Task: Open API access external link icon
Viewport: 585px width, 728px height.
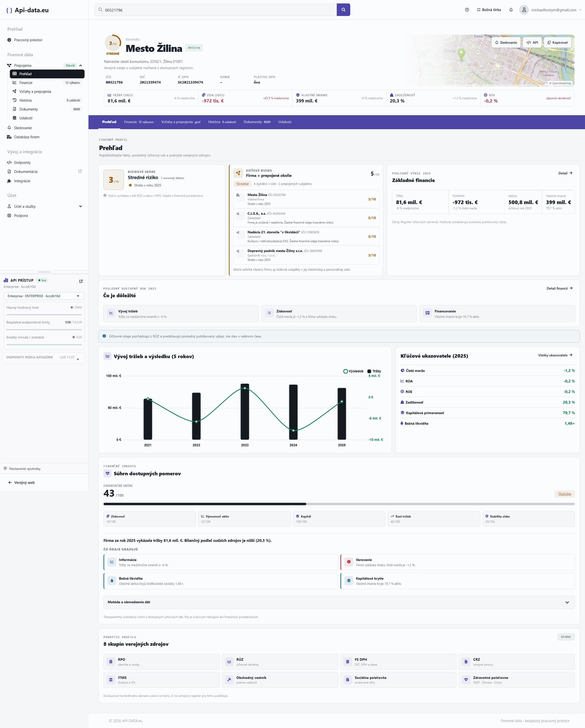Action: [x=81, y=281]
